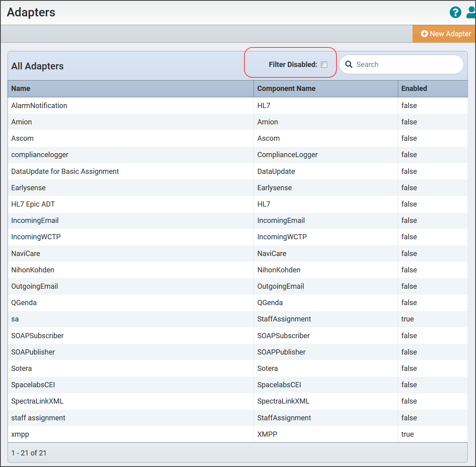This screenshot has height=467, width=476.
Task: Click the New Adapter button
Action: tap(446, 34)
